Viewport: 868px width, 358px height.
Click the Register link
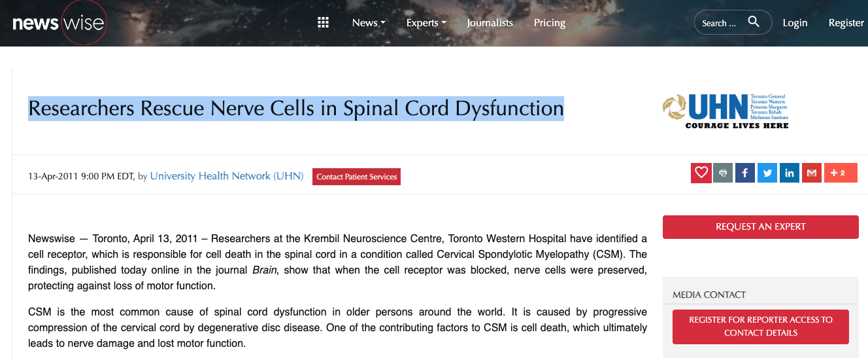click(x=846, y=23)
